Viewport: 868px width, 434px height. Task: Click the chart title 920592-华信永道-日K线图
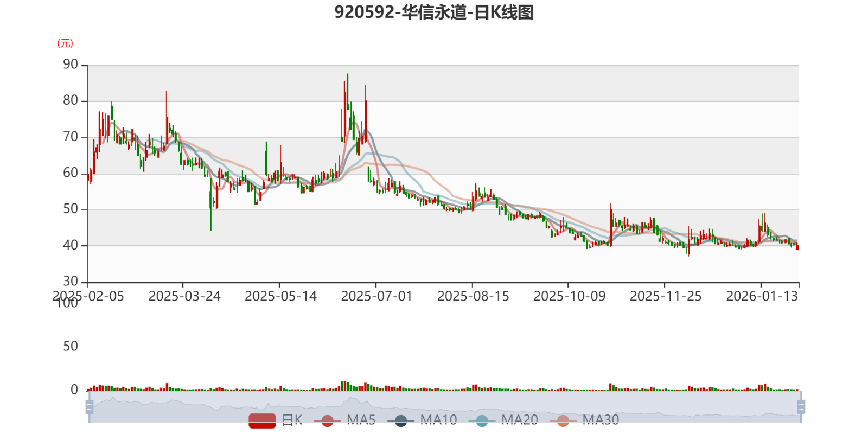point(434,12)
